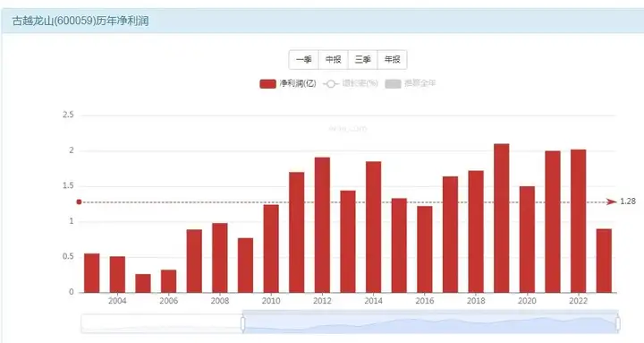This screenshot has height=343, width=644.
Task: Open the 三季 tab
Action: pos(362,60)
